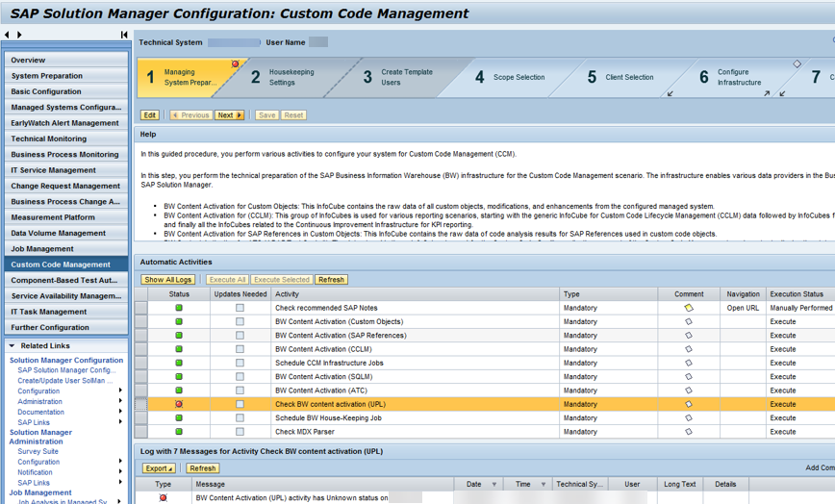Click green status icon for BW Content Activation (ATC)
The height and width of the screenshot is (504, 835).
tap(179, 391)
